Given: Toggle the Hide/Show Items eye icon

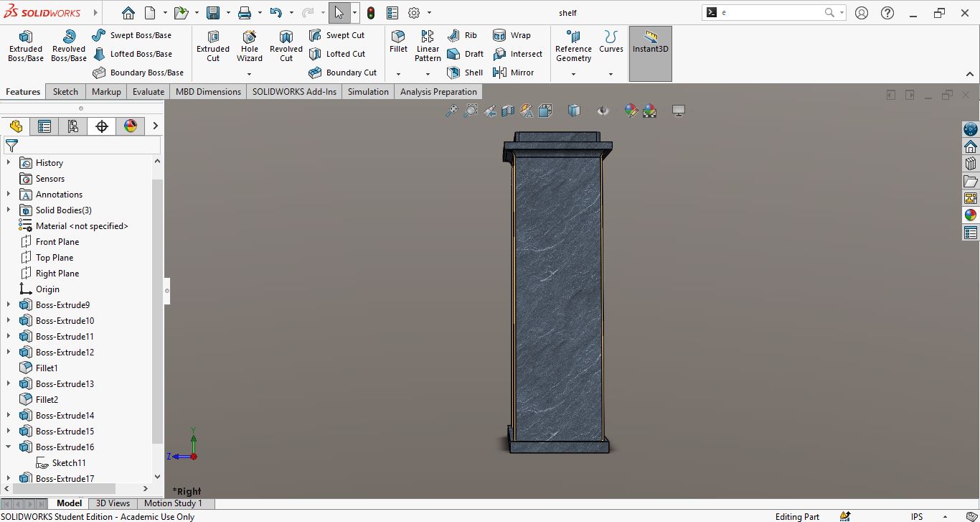Looking at the screenshot, I should [x=603, y=111].
